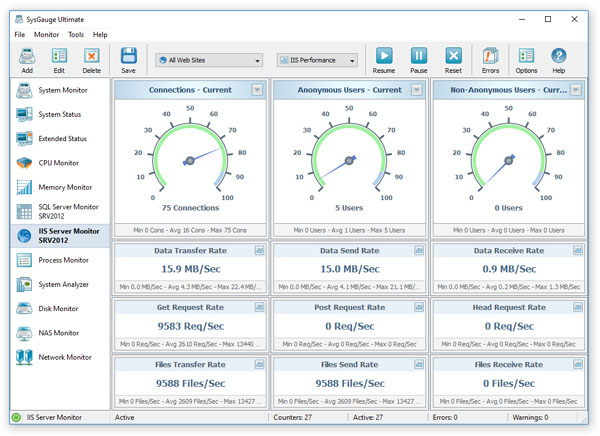This screenshot has height=436, width=600.
Task: Expand the Connections - Current gauge menu arrow
Action: [257, 90]
